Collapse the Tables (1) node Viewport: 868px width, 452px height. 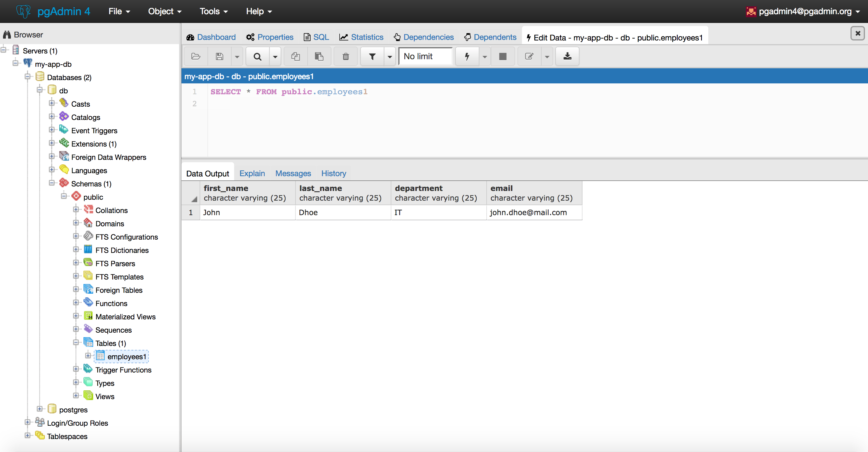76,342
